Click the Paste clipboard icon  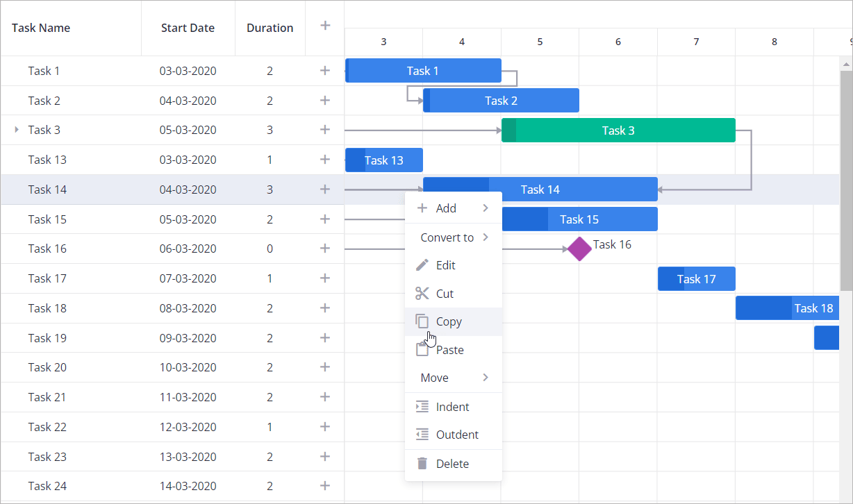click(422, 349)
